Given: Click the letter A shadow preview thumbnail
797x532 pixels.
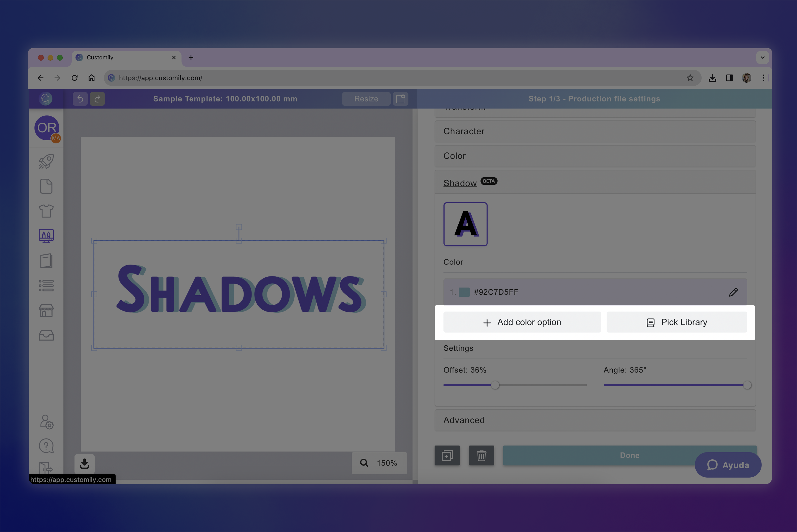Looking at the screenshot, I should [465, 224].
